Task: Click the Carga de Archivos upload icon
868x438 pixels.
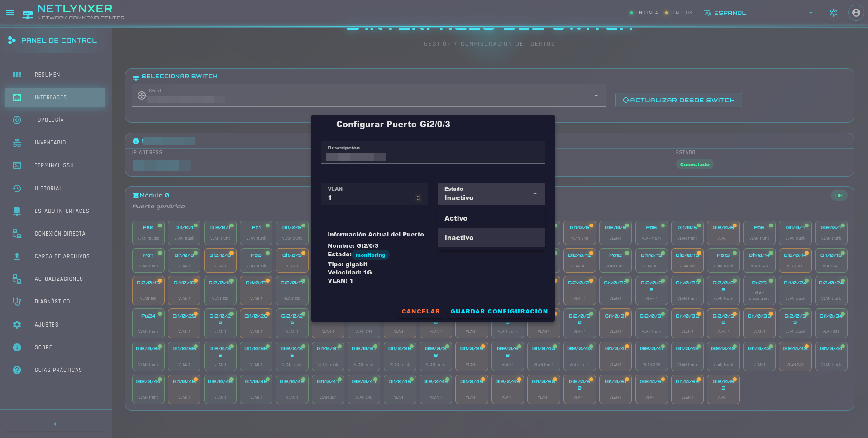Action: tap(17, 256)
